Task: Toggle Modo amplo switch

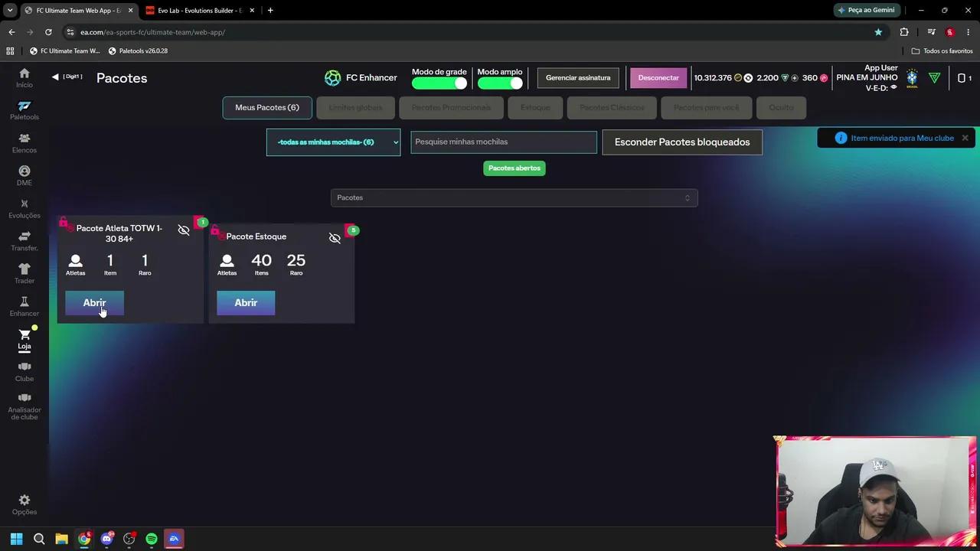Action: [500, 83]
